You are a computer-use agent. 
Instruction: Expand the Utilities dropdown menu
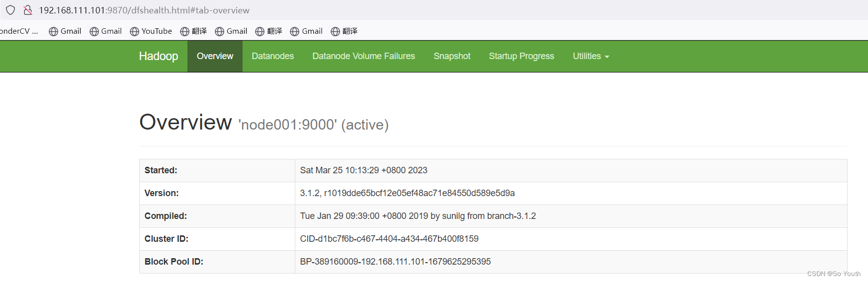(591, 56)
